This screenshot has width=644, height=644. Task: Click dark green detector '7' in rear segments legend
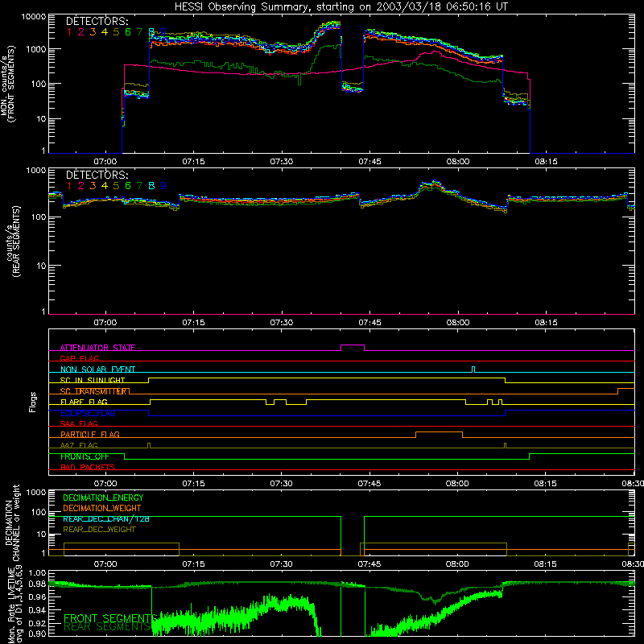pyautogui.click(x=139, y=186)
